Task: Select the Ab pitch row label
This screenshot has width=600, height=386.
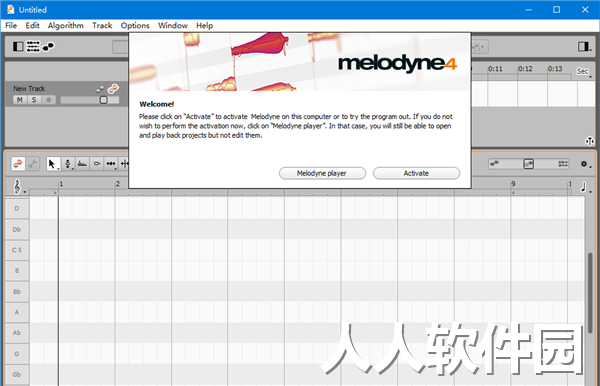Action: coord(17,333)
